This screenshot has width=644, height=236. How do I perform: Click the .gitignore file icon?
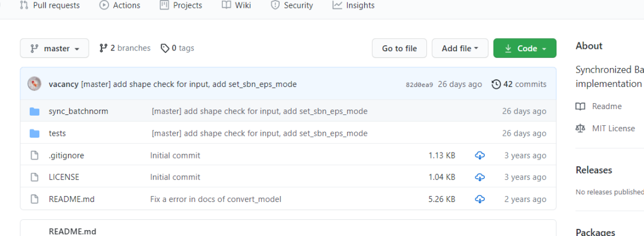35,156
